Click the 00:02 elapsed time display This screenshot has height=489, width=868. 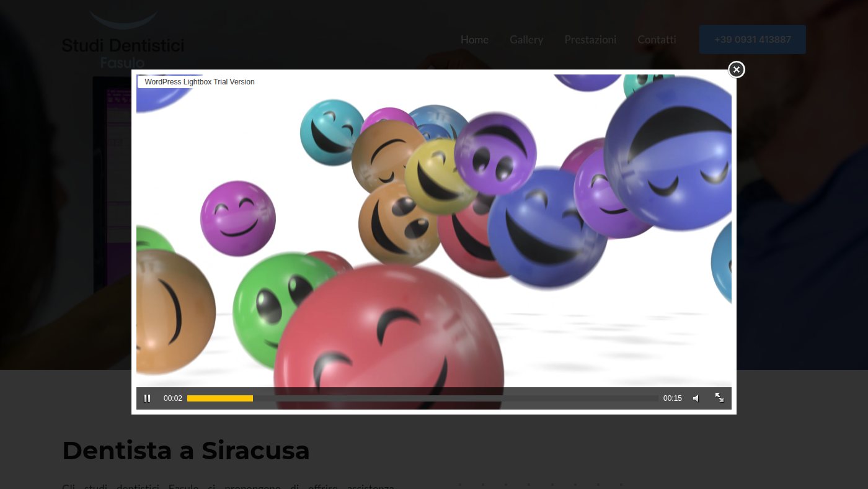click(x=173, y=398)
